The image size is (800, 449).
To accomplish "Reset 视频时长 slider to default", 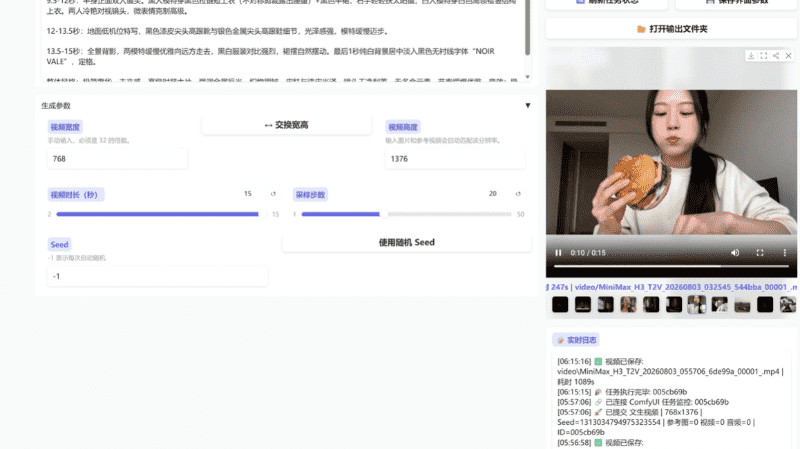I will pos(273,194).
